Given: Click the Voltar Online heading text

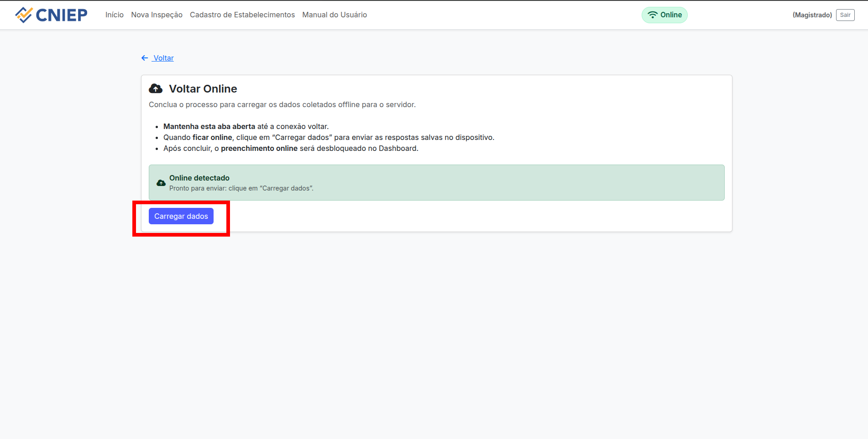Looking at the screenshot, I should 203,89.
